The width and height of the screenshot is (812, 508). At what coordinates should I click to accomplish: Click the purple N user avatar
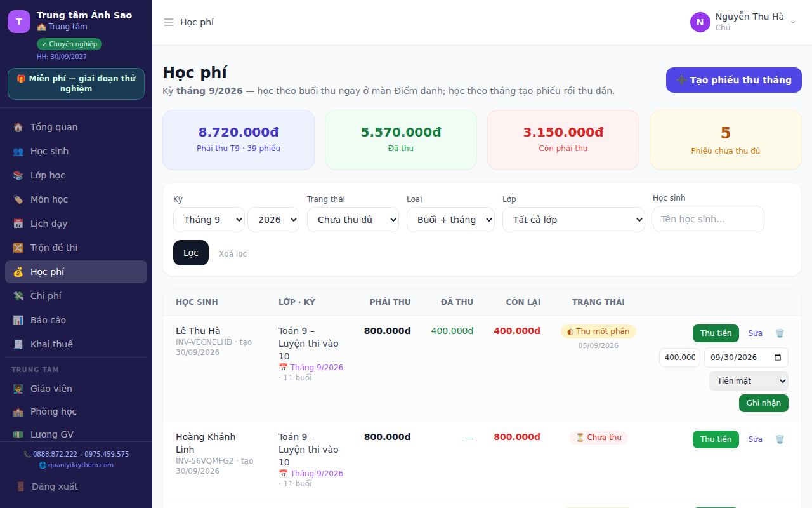click(700, 22)
